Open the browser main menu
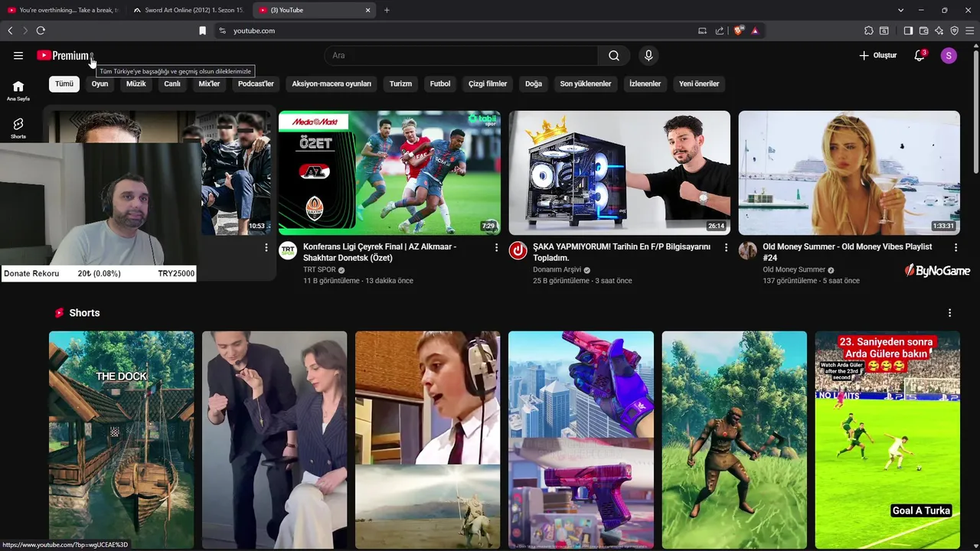Viewport: 980px width, 551px height. pyautogui.click(x=969, y=31)
